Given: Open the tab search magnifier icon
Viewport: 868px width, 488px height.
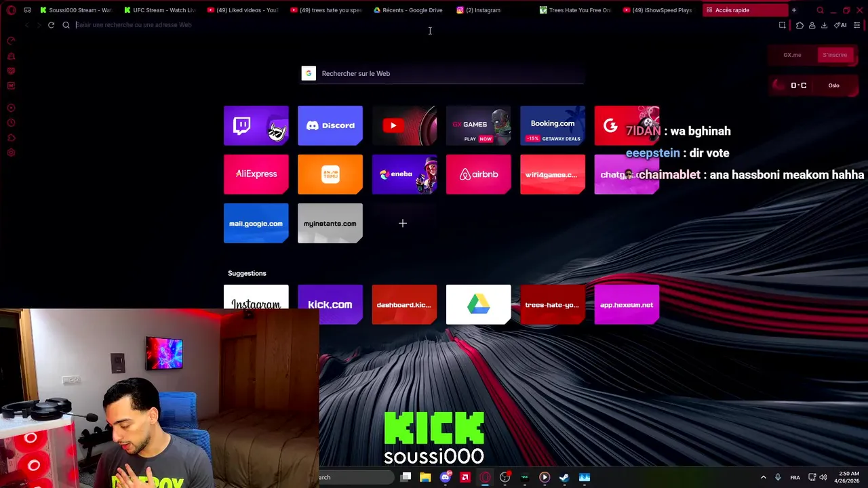Looking at the screenshot, I should pyautogui.click(x=820, y=10).
